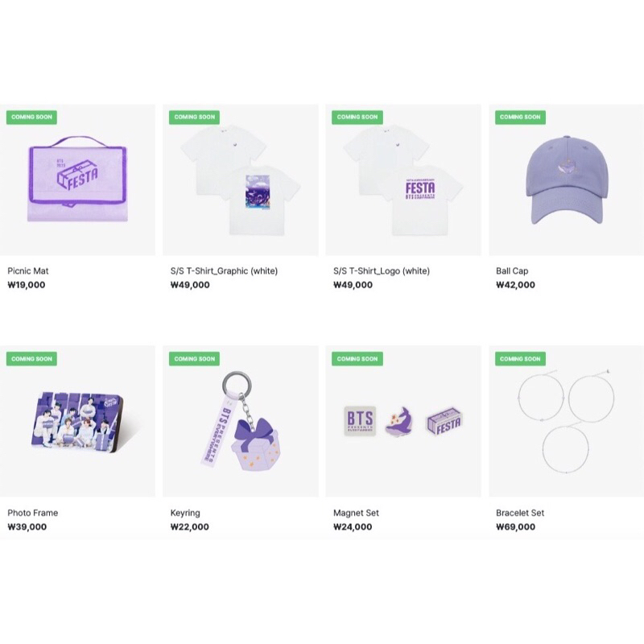Open the purple Ball Cap image
The width and height of the screenshot is (644, 644).
[x=567, y=180]
